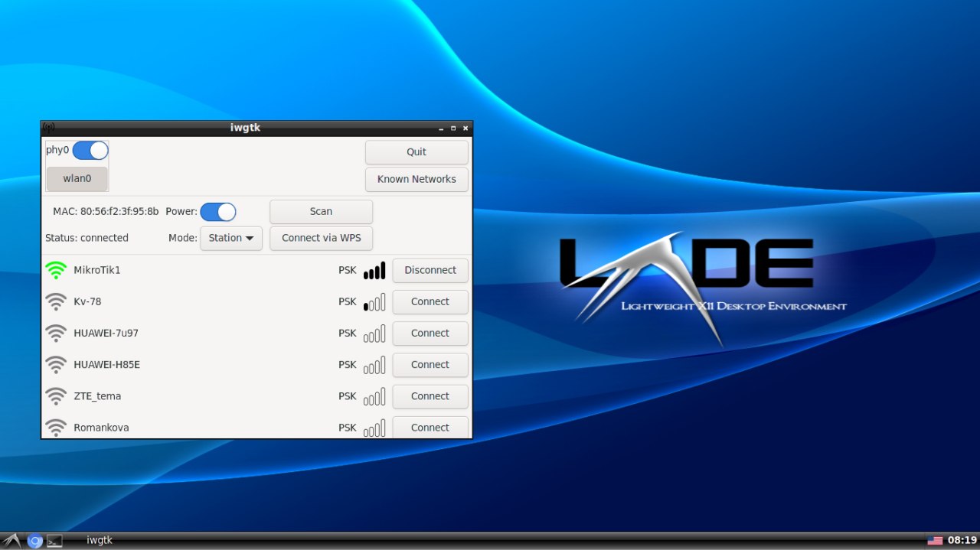Maximize the iwgtk window
This screenshot has width=980, height=550.
coord(453,129)
